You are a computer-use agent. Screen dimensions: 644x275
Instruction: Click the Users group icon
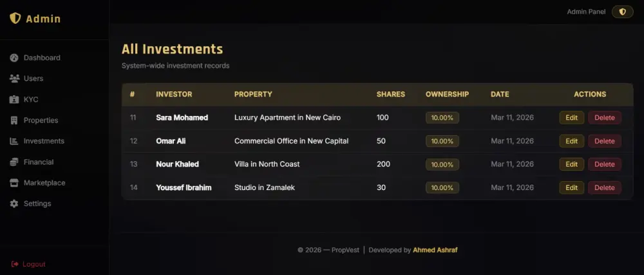point(14,79)
